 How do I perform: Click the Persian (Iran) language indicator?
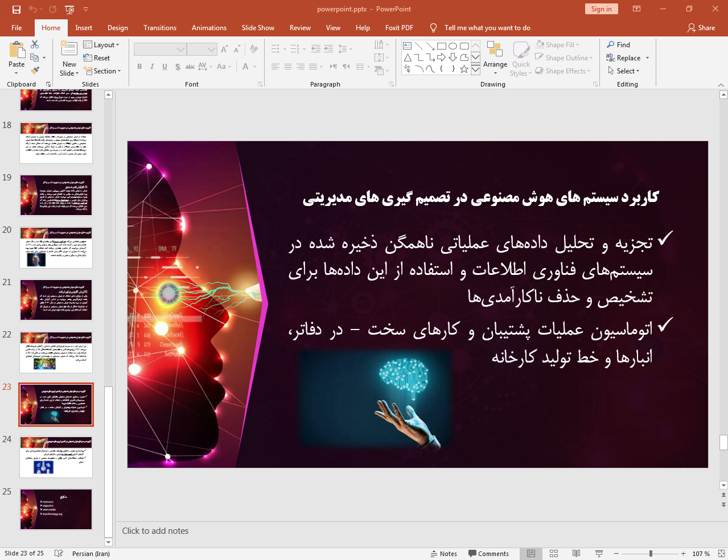tap(91, 554)
